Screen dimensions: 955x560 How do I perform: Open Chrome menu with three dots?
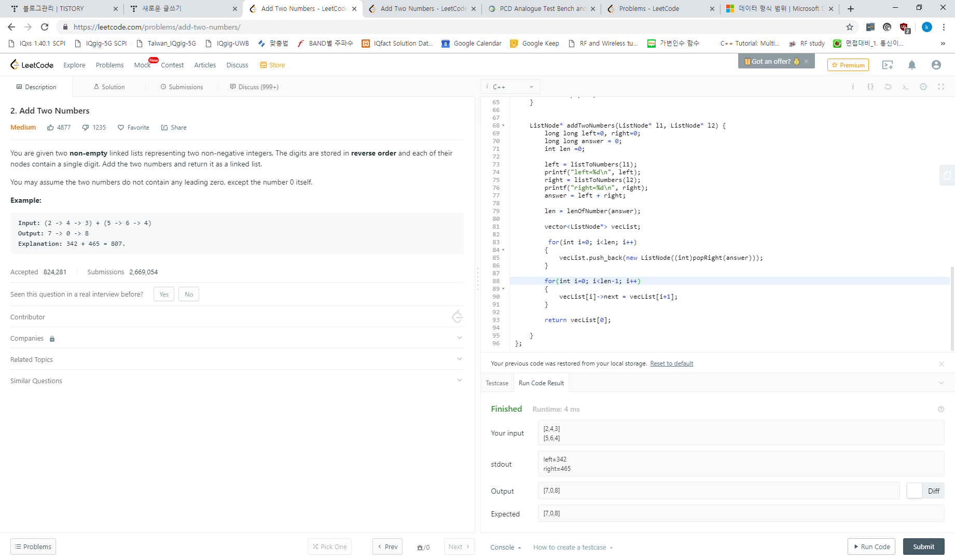(944, 27)
